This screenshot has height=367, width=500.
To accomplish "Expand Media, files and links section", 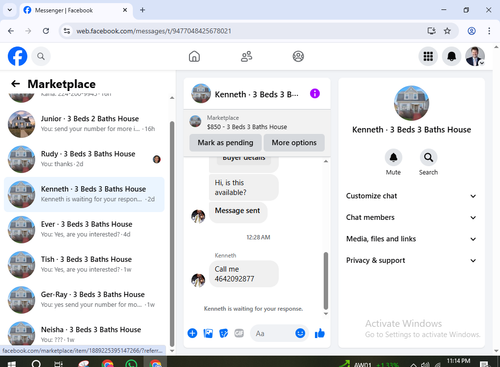I will tap(411, 239).
